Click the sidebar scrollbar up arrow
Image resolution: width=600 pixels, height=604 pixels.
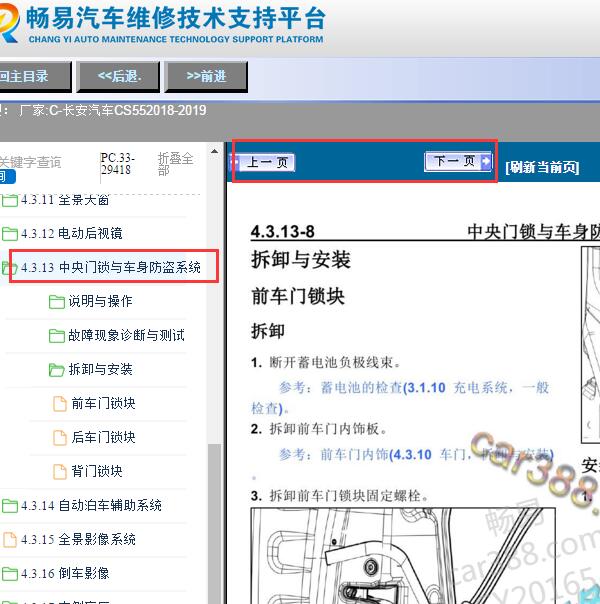[215, 152]
